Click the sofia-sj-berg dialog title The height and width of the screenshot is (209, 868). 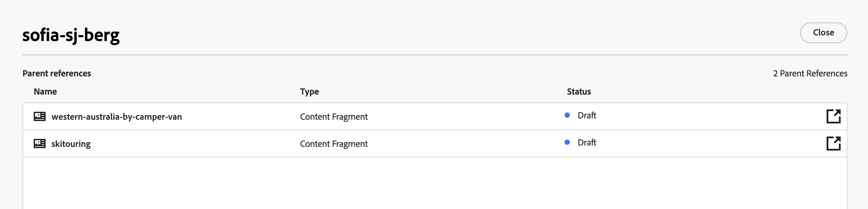pyautogui.click(x=71, y=35)
